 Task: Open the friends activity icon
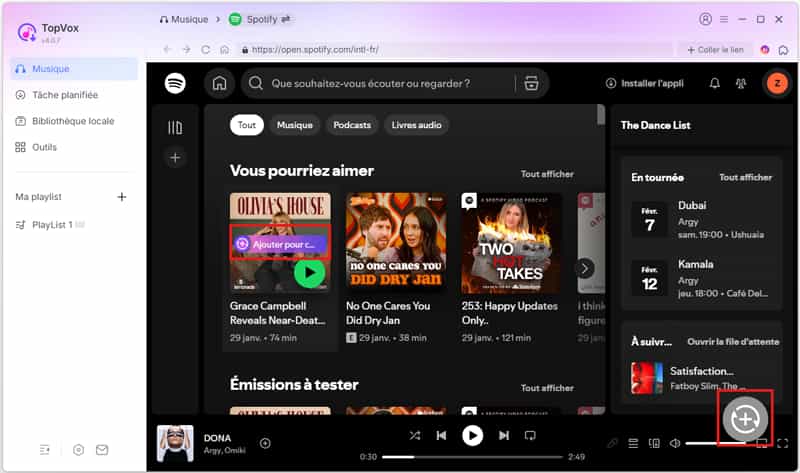coord(741,83)
